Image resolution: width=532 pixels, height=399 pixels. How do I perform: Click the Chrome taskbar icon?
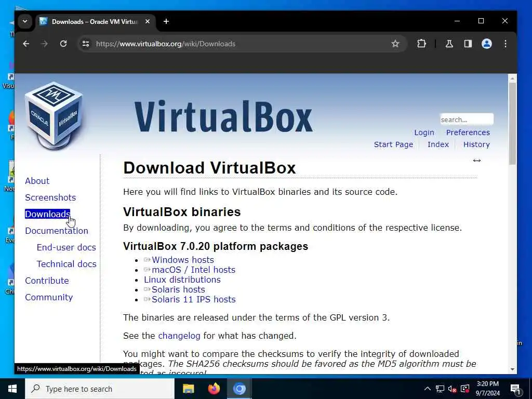pyautogui.click(x=239, y=389)
